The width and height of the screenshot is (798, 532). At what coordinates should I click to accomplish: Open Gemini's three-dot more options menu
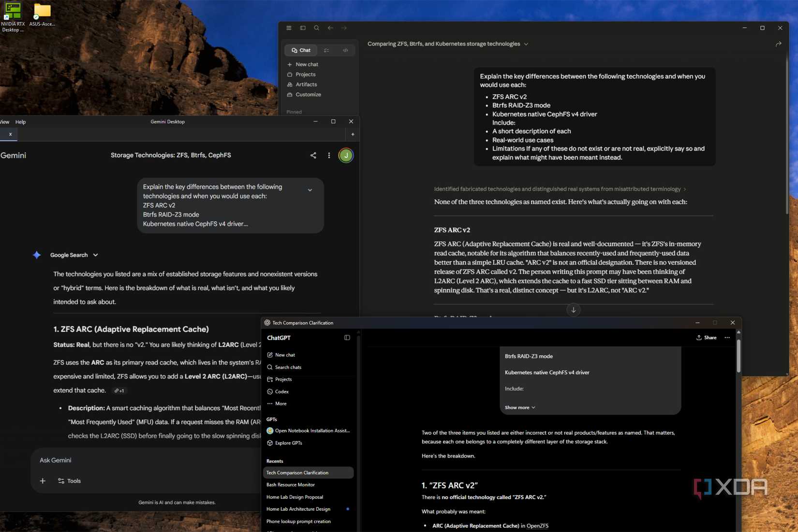click(x=329, y=155)
